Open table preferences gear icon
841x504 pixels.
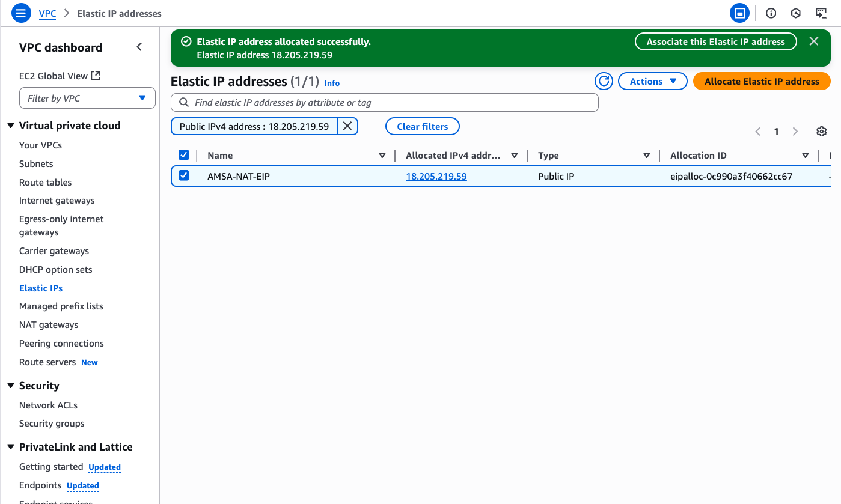tap(822, 132)
